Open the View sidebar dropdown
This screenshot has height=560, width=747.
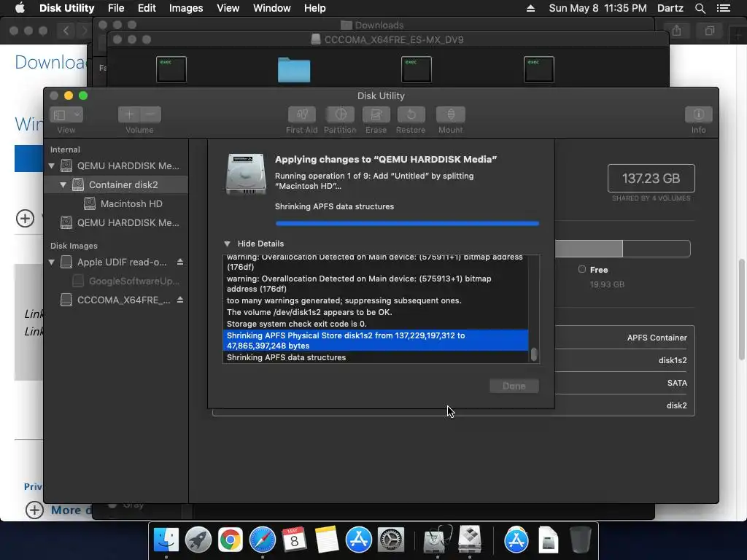[66, 114]
